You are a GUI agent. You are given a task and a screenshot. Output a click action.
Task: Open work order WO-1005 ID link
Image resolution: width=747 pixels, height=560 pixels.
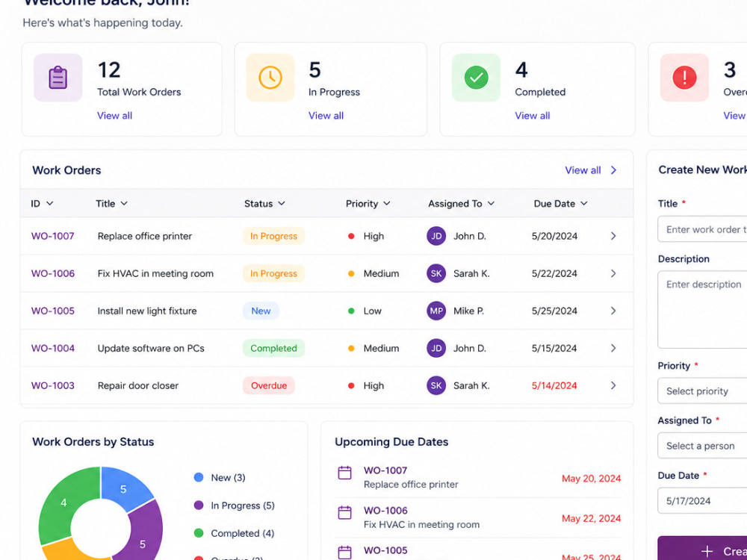pos(53,311)
